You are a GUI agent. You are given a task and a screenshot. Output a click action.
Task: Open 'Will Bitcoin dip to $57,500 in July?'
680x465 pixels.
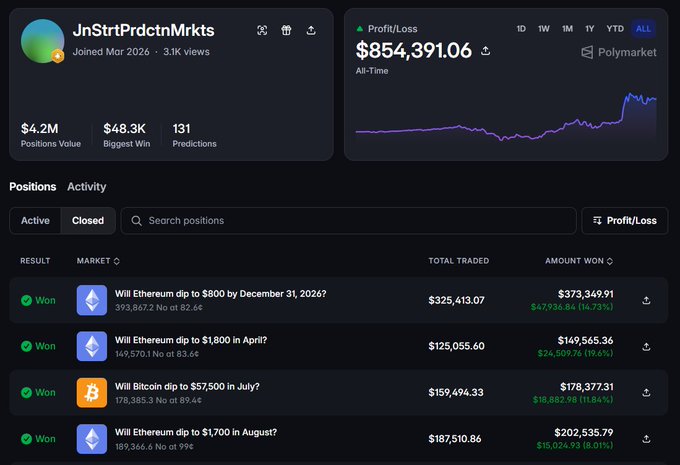point(187,386)
